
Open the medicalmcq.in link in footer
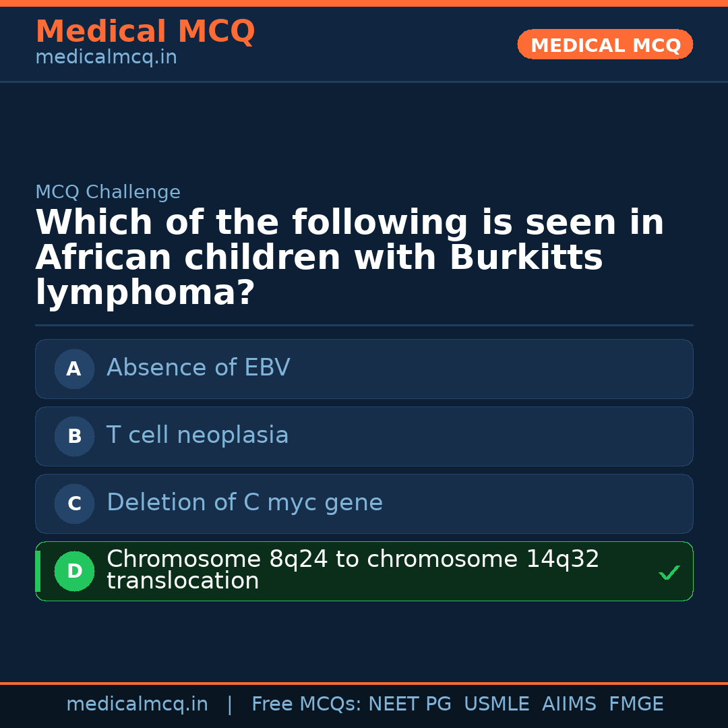(137, 704)
